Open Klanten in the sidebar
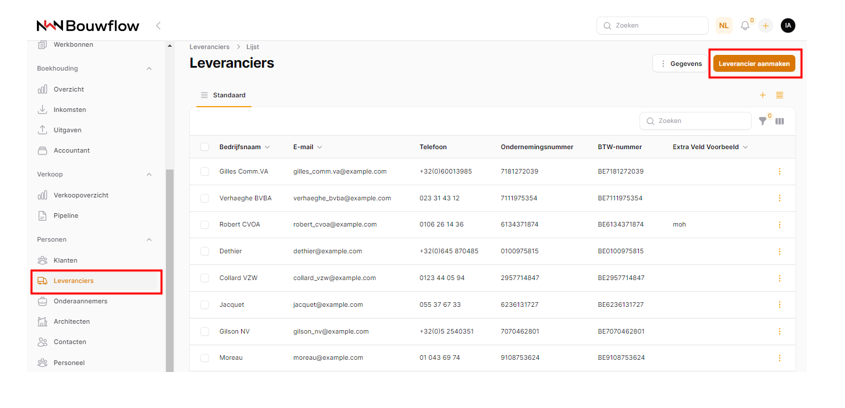The width and height of the screenshot is (845, 408). click(x=65, y=260)
